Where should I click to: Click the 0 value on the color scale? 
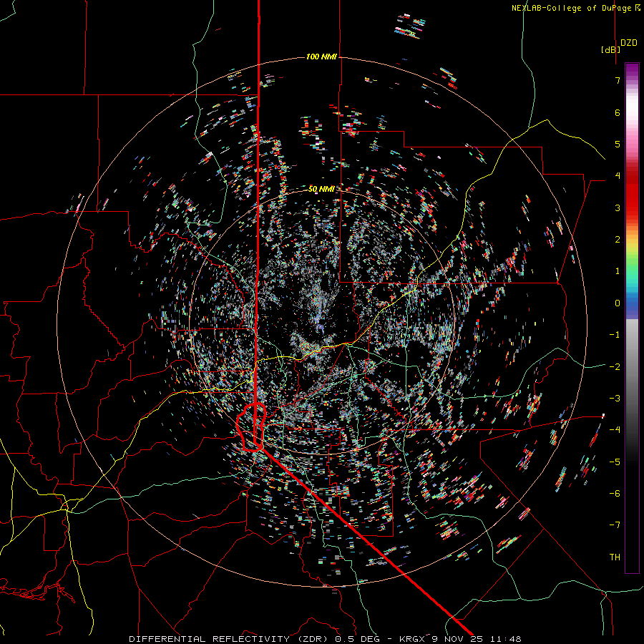coord(618,303)
